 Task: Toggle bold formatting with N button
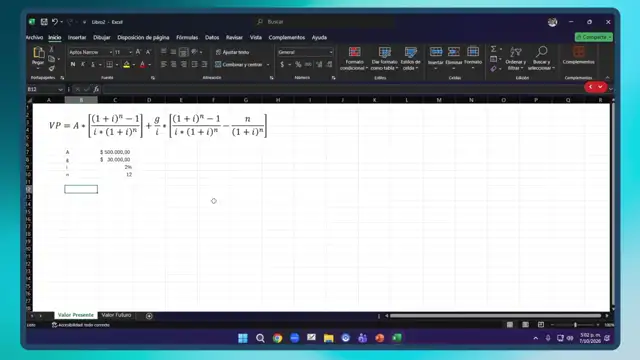coord(73,64)
